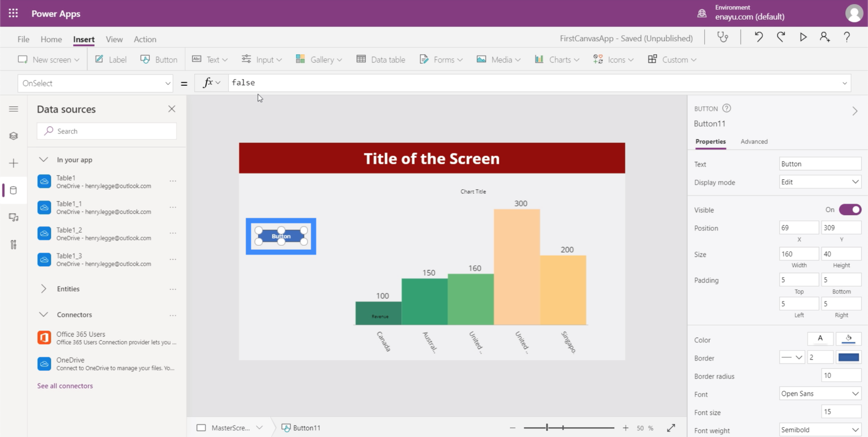Image resolution: width=868 pixels, height=437 pixels.
Task: Zoom in with the plus icon
Action: pos(626,428)
